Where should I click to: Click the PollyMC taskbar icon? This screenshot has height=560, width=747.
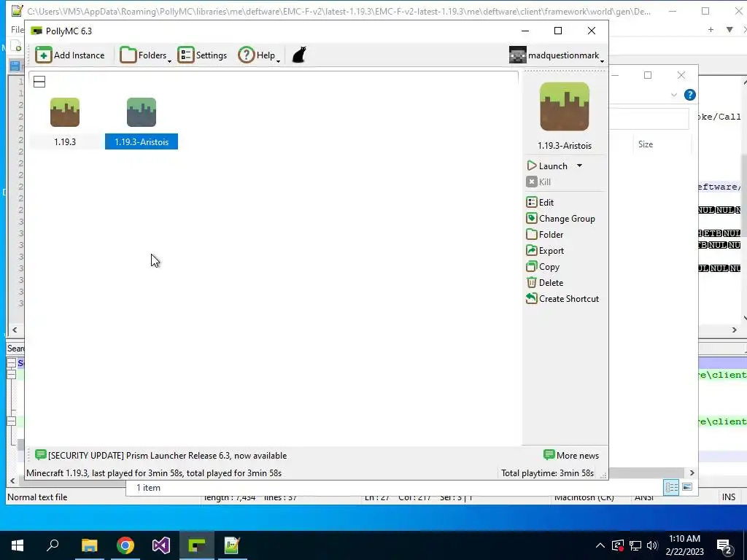tap(197, 545)
